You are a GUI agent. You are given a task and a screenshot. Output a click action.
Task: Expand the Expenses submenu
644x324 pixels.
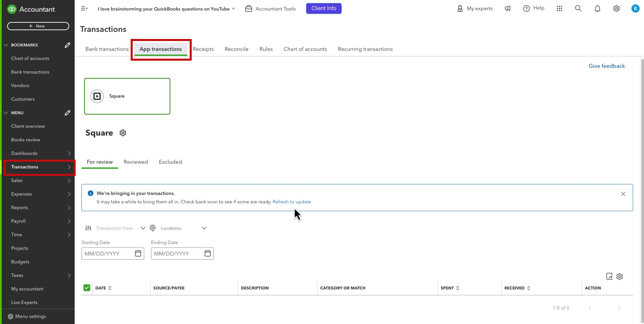69,194
